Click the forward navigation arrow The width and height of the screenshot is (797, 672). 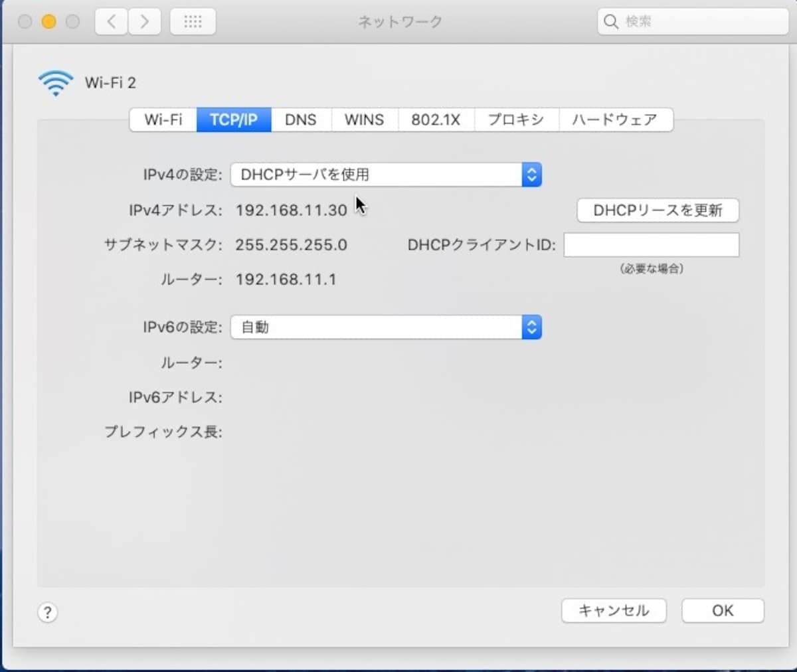point(144,22)
